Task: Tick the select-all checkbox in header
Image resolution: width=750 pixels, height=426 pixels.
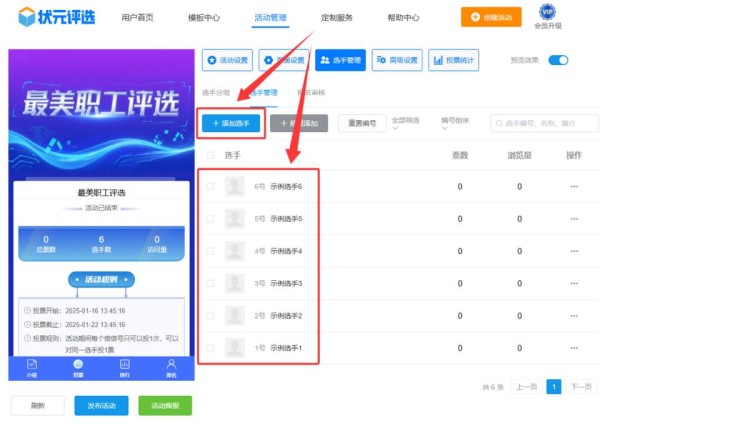Action: click(x=210, y=156)
